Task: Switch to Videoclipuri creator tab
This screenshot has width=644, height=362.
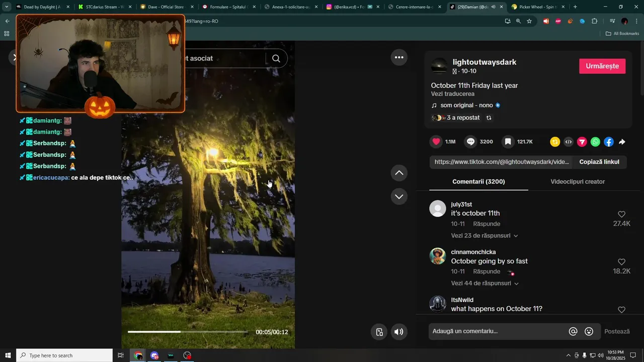Action: pyautogui.click(x=578, y=182)
